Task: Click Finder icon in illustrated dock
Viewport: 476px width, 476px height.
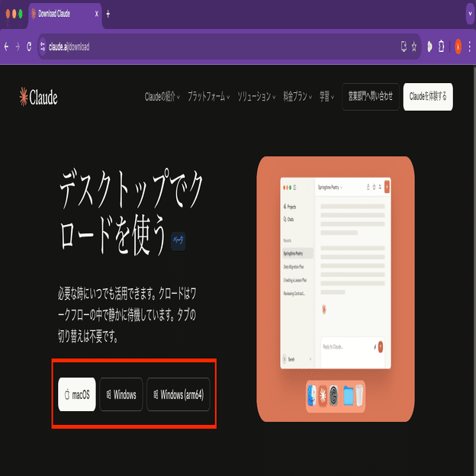Action: point(312,396)
